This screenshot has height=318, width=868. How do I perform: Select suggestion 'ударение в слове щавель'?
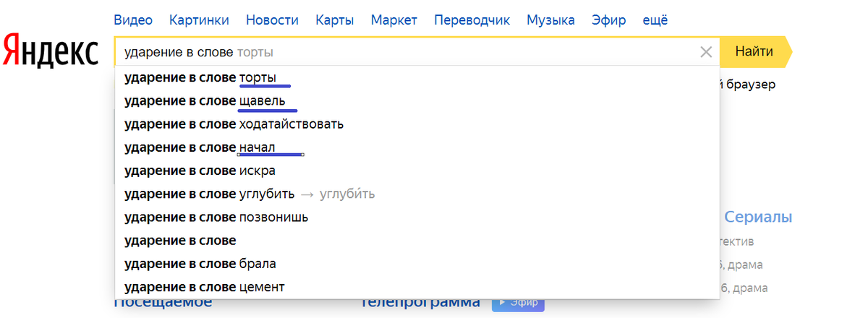pyautogui.click(x=417, y=100)
